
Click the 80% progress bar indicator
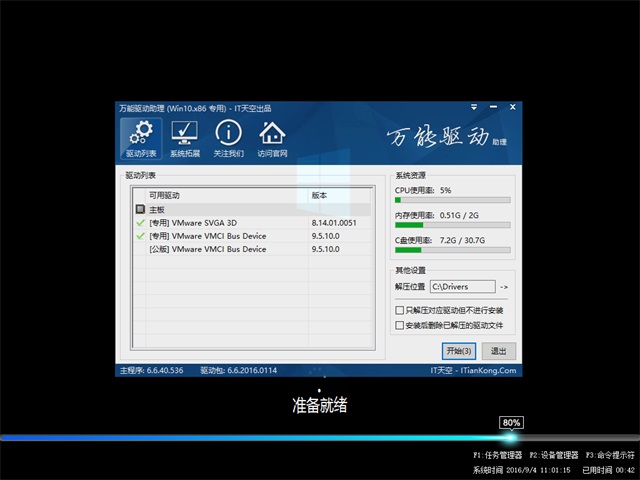[x=511, y=423]
